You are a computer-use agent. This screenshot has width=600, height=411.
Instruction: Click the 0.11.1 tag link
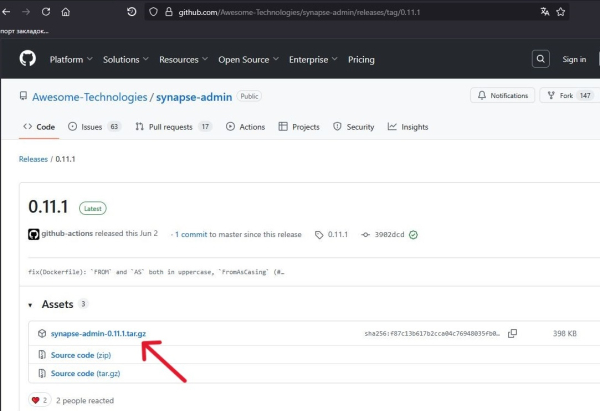(338, 234)
